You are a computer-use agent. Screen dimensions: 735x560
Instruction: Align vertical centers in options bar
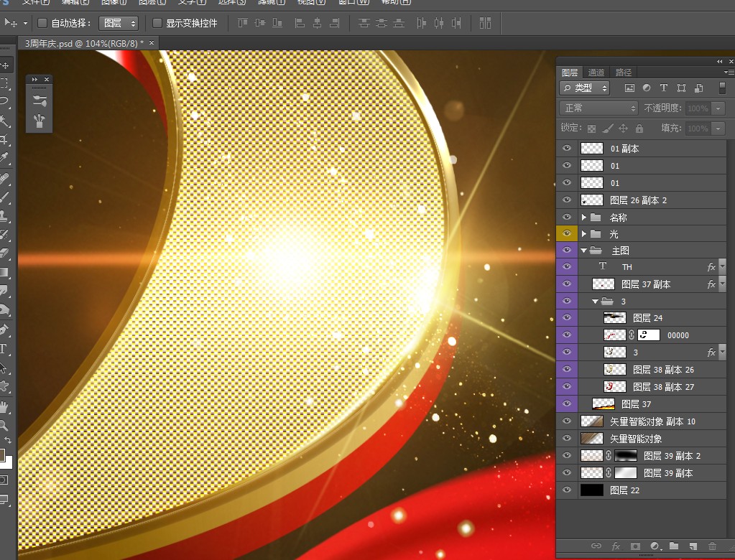coord(260,22)
